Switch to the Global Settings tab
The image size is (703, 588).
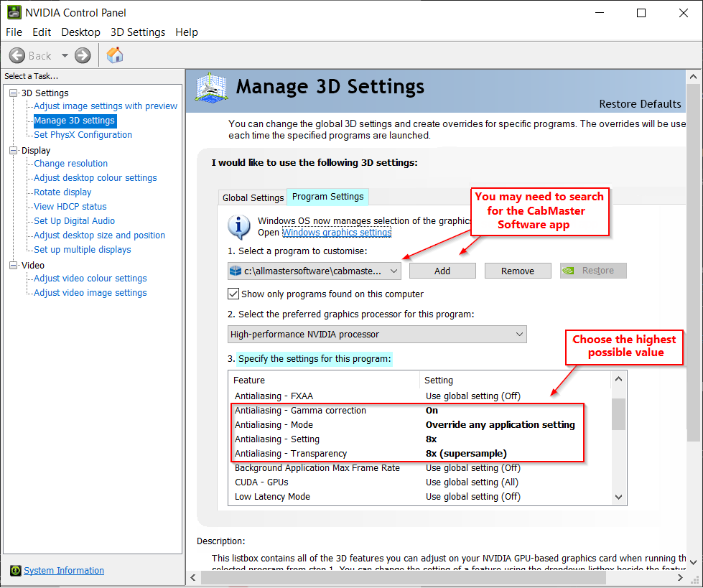tap(253, 197)
